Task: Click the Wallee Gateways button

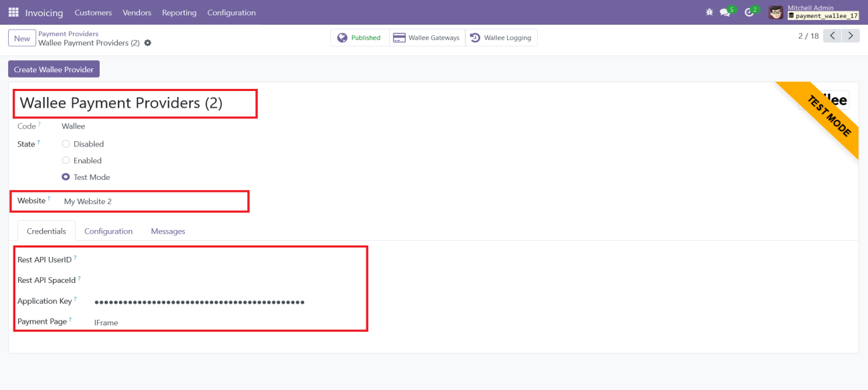Action: [427, 38]
